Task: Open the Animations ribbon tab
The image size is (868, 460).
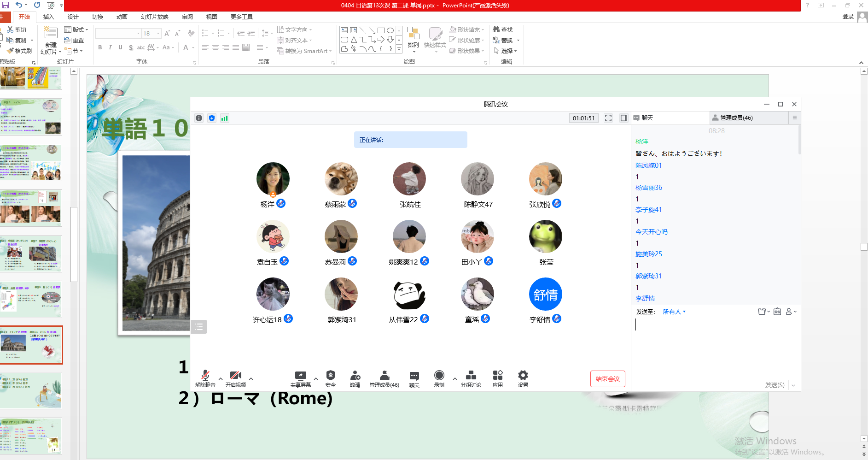Action: click(122, 17)
